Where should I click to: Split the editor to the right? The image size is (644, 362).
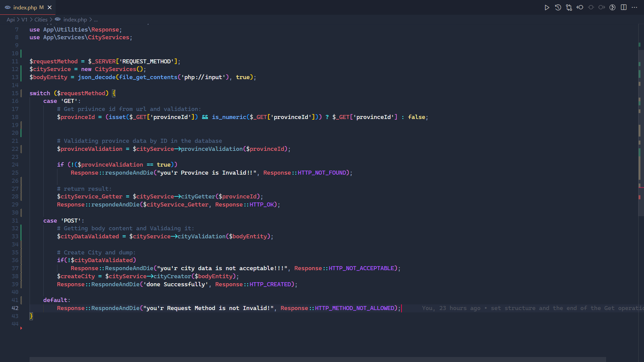click(x=624, y=7)
